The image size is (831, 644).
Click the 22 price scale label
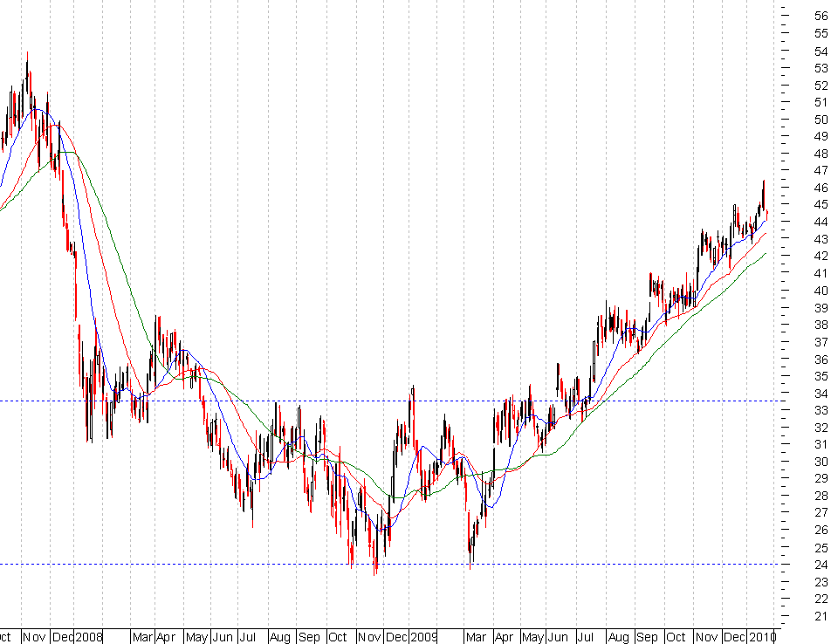(821, 599)
